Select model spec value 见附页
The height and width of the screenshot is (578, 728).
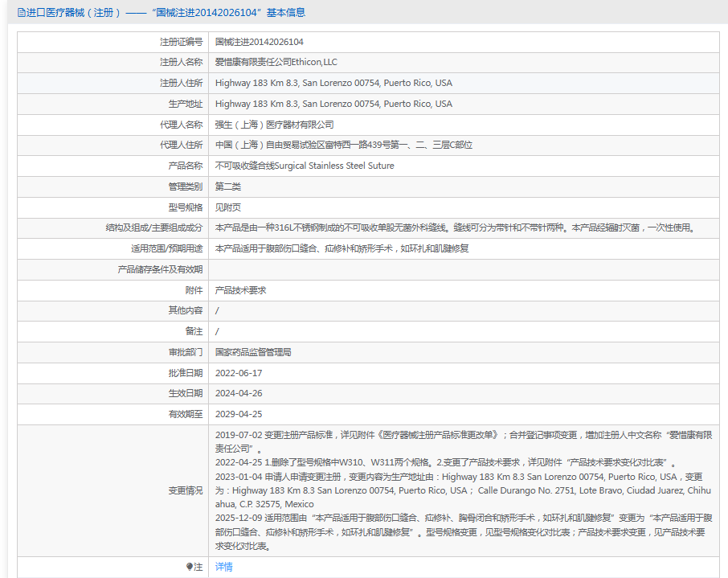228,207
